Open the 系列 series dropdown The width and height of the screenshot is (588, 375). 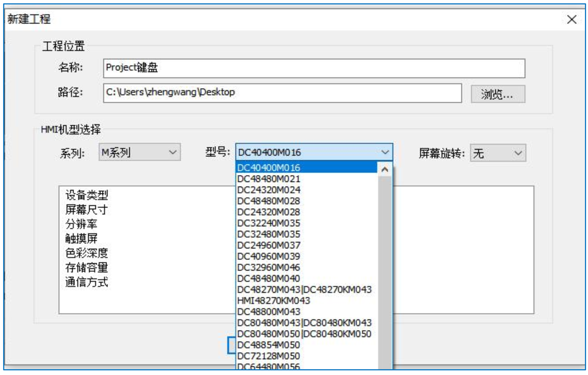click(x=139, y=152)
